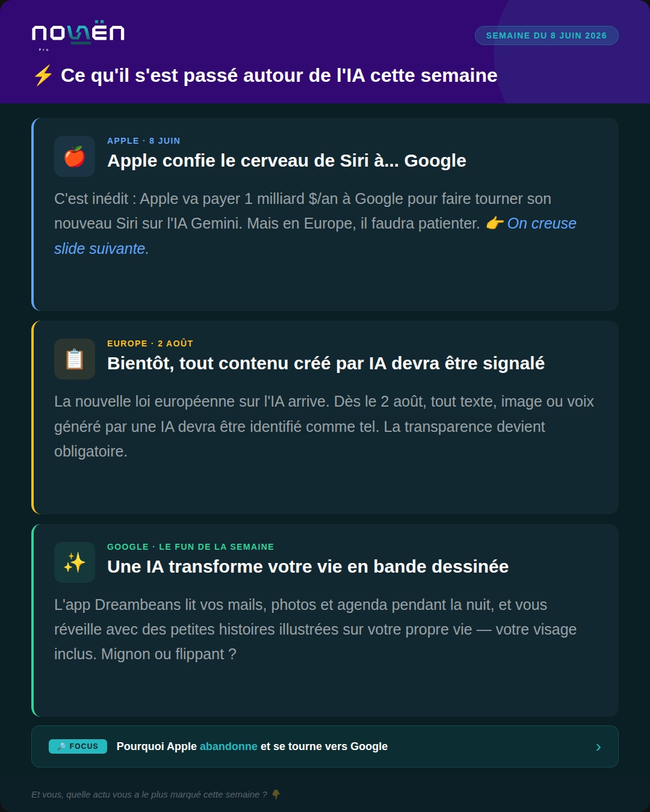Click the clipboard icon on Europe card
This screenshot has height=812, width=650.
pos(75,359)
